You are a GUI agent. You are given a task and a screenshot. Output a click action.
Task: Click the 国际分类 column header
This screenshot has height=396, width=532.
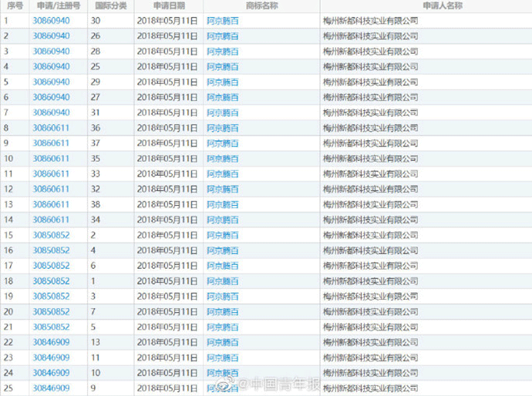(x=110, y=6)
